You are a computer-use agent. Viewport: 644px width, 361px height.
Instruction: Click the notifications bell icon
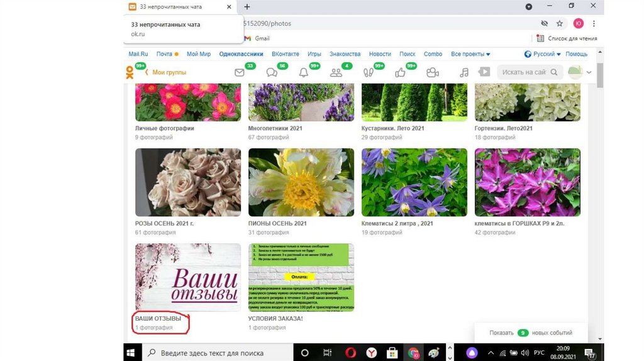pyautogui.click(x=304, y=72)
